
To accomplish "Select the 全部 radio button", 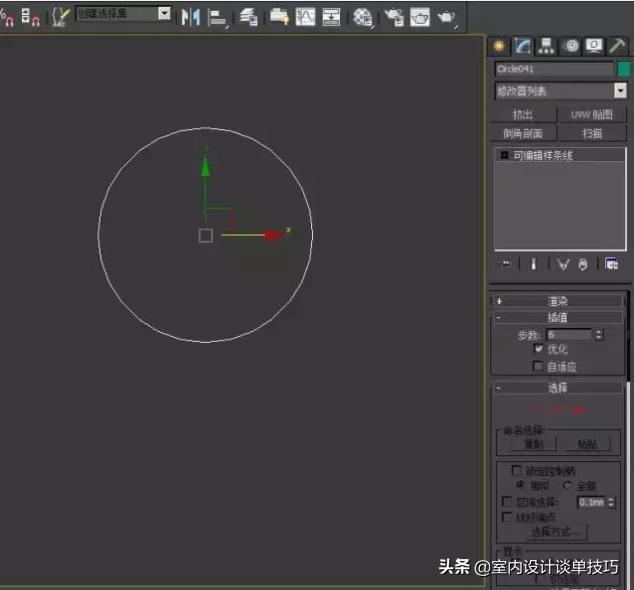I will click(x=568, y=485).
